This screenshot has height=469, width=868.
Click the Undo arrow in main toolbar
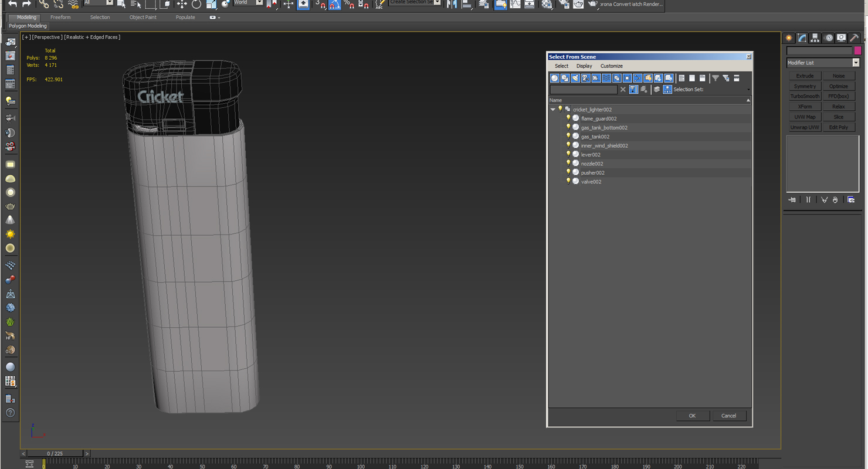click(13, 4)
